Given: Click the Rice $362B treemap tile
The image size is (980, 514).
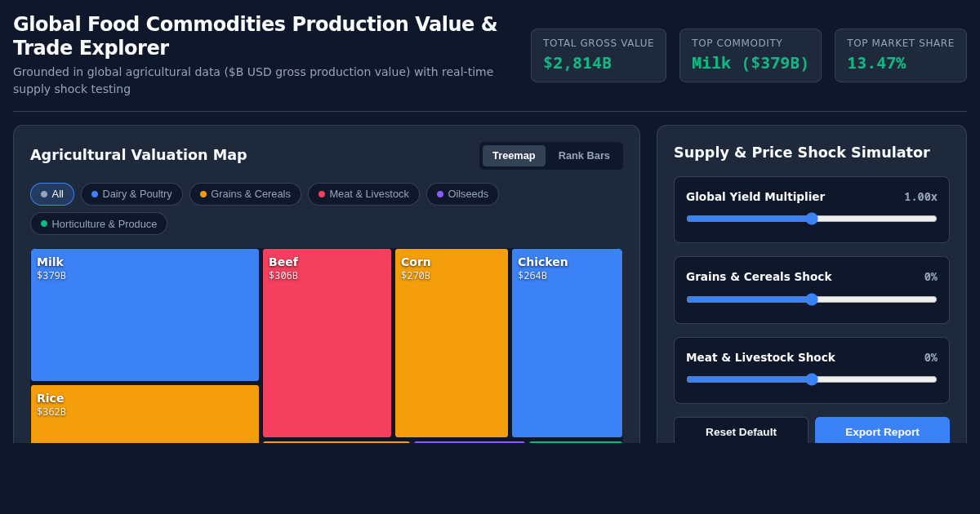Looking at the screenshot, I should [x=145, y=414].
